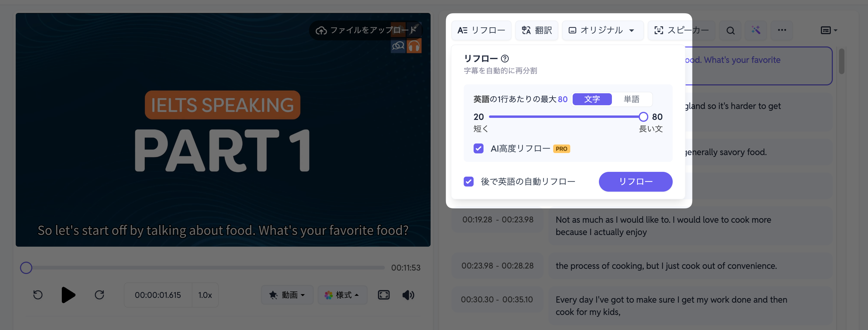Open the 様式 style dropdown
This screenshot has width=868, height=330.
(342, 295)
